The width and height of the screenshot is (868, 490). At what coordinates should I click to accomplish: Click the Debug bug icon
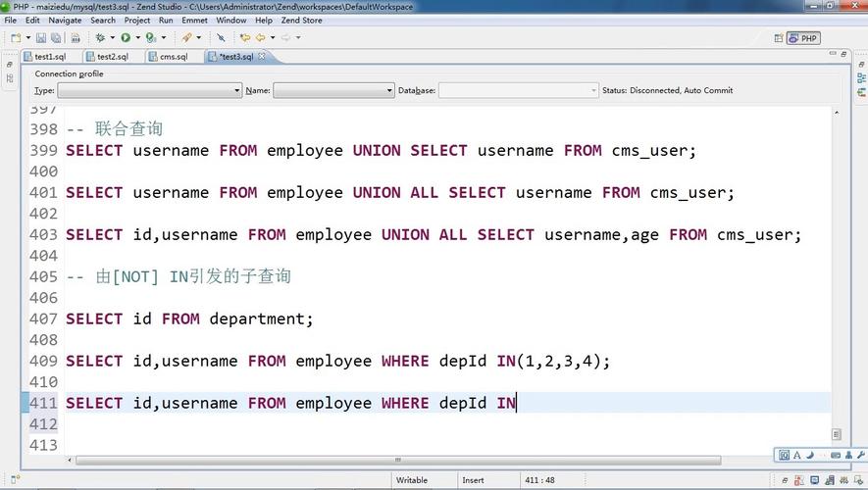[x=100, y=37]
